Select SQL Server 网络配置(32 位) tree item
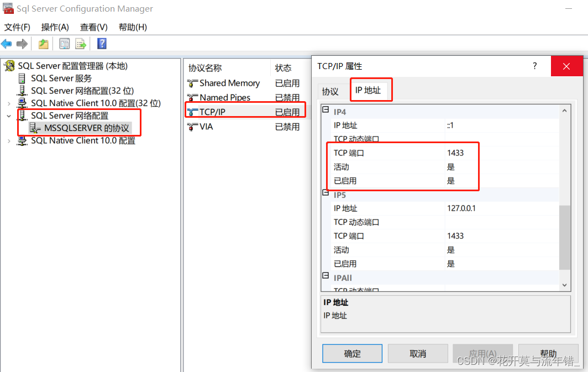 pos(82,91)
